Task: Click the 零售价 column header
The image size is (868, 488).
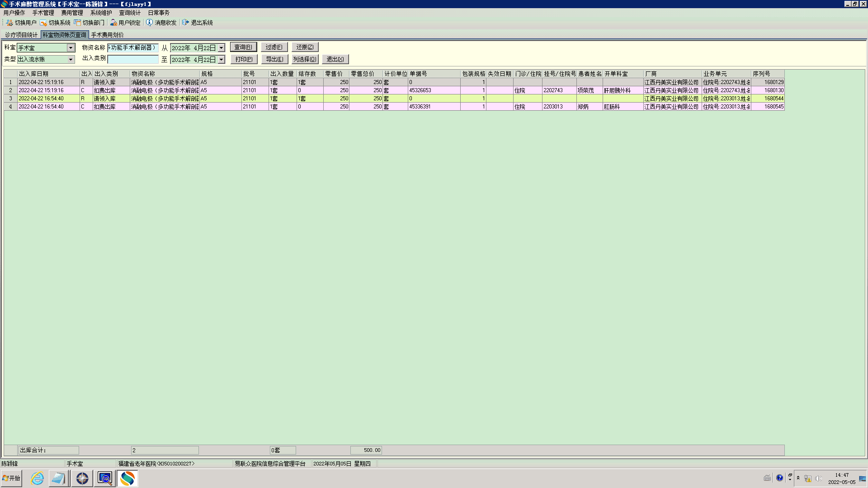Action: tap(334, 74)
